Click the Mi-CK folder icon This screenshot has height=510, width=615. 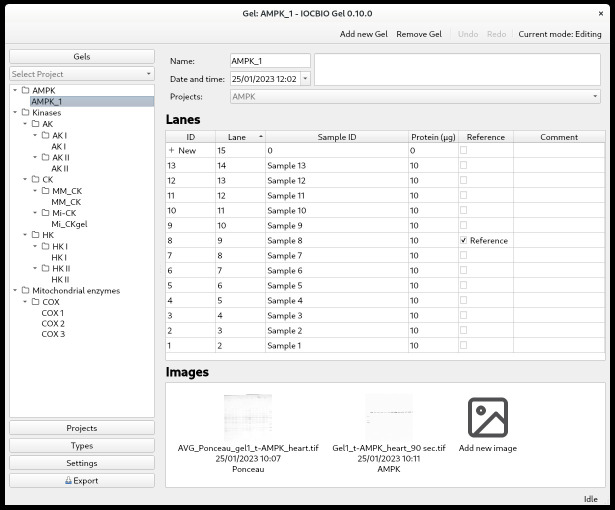click(x=45, y=213)
